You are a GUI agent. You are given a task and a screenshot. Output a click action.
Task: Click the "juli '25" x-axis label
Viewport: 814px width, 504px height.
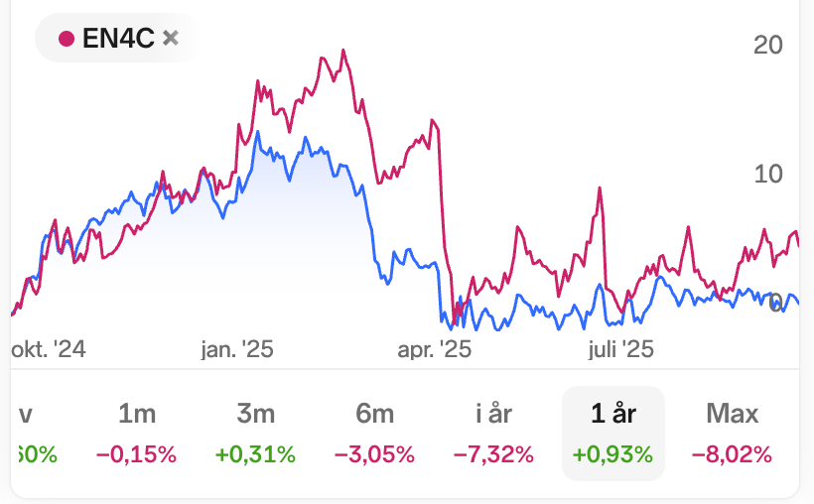(620, 349)
